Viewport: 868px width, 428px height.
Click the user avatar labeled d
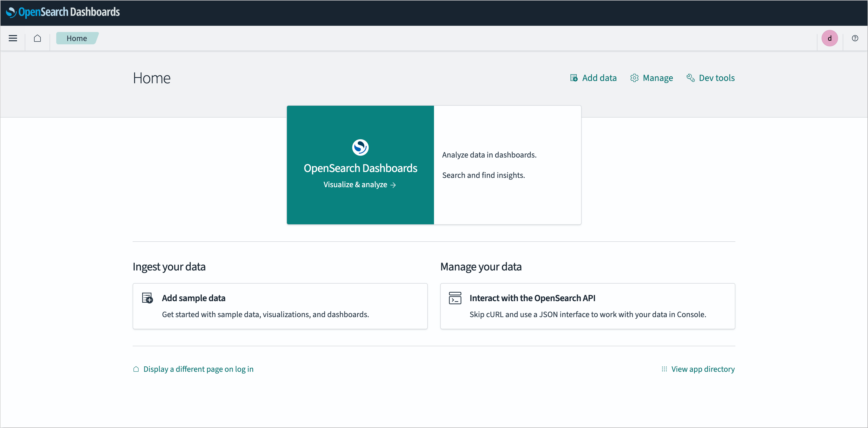830,38
